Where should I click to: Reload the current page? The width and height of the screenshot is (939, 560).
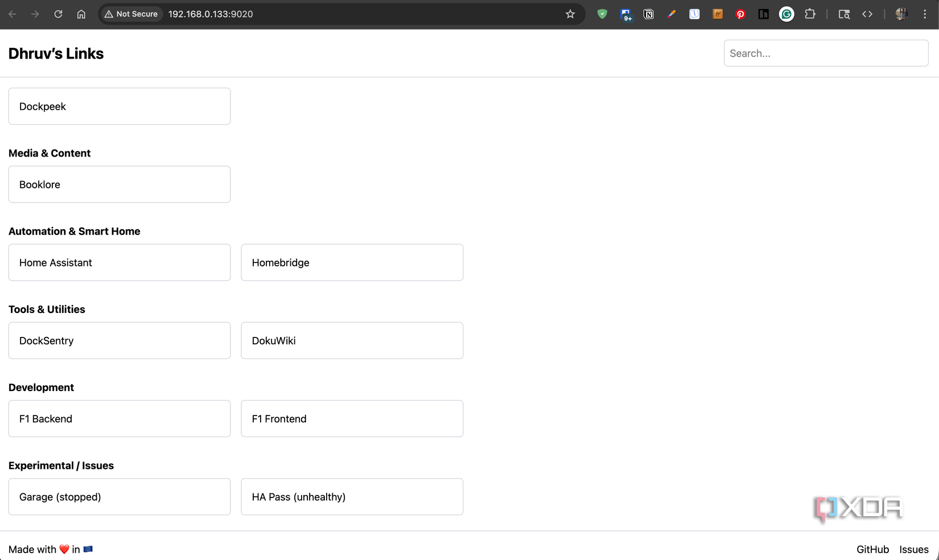[58, 14]
